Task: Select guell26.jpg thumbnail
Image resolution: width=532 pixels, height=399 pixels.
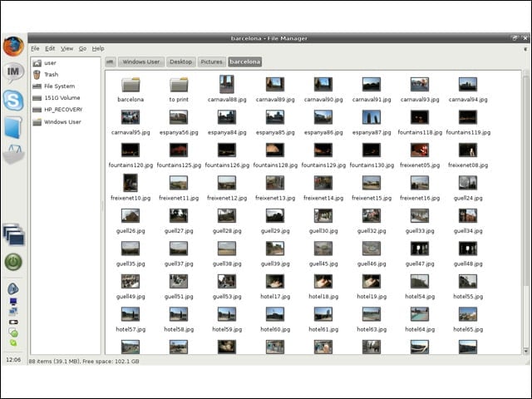Action: [x=131, y=216]
